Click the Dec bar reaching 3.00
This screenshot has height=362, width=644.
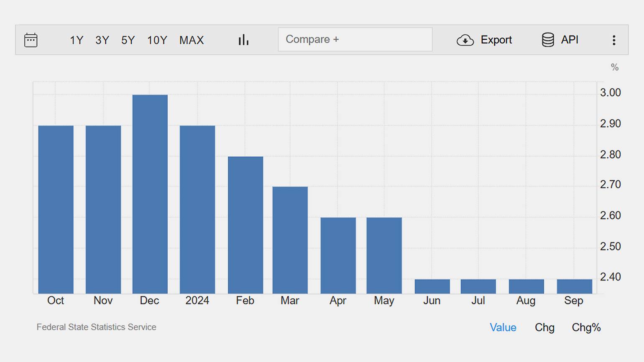150,194
